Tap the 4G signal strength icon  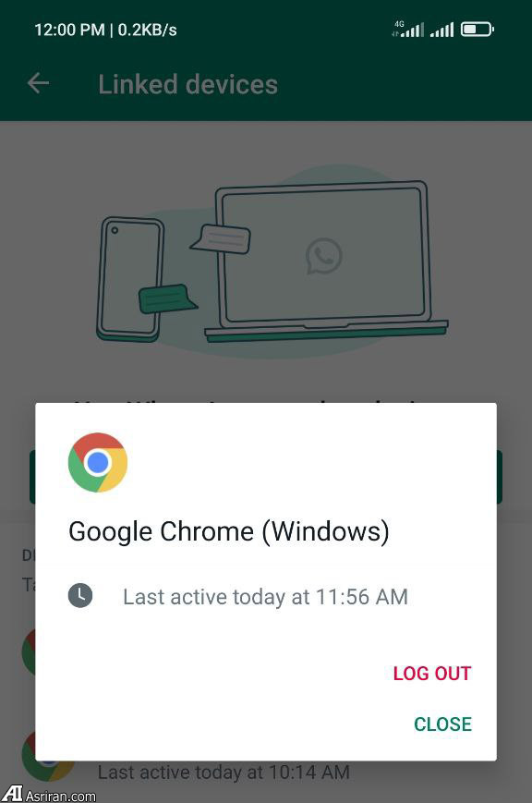pos(408,29)
